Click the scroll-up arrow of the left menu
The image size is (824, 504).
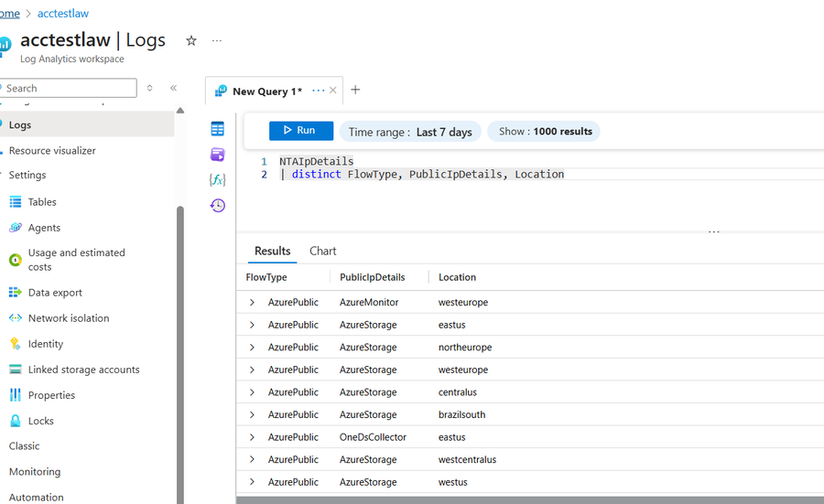(x=180, y=111)
